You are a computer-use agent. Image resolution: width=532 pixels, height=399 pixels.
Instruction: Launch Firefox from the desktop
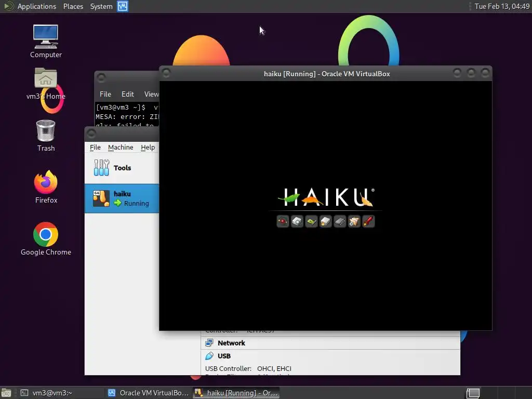[46, 187]
